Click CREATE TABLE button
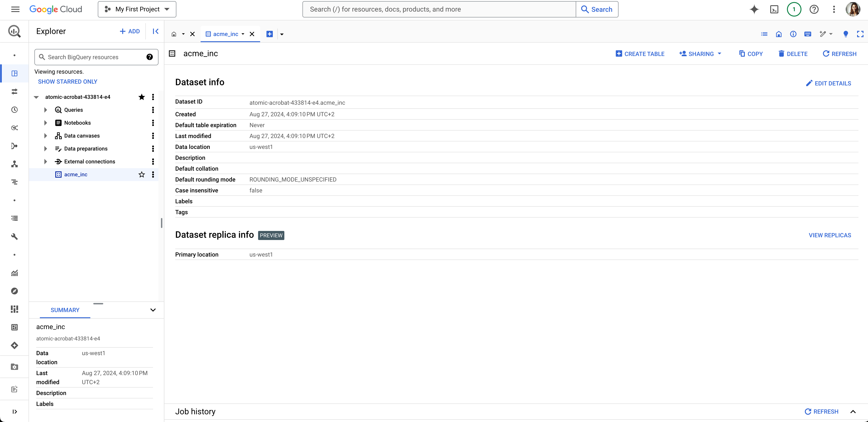Image resolution: width=868 pixels, height=422 pixels. pos(640,54)
